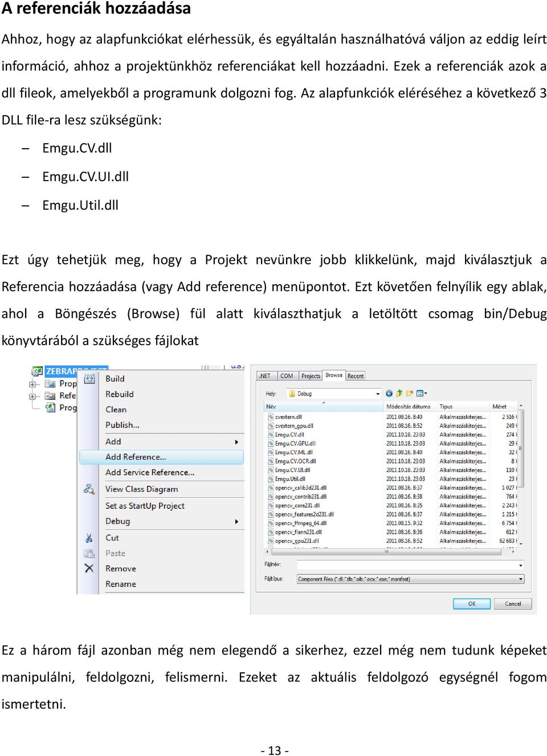Click the clipboard Paste icon
This screenshot has width=547, height=756.
pos(89,553)
